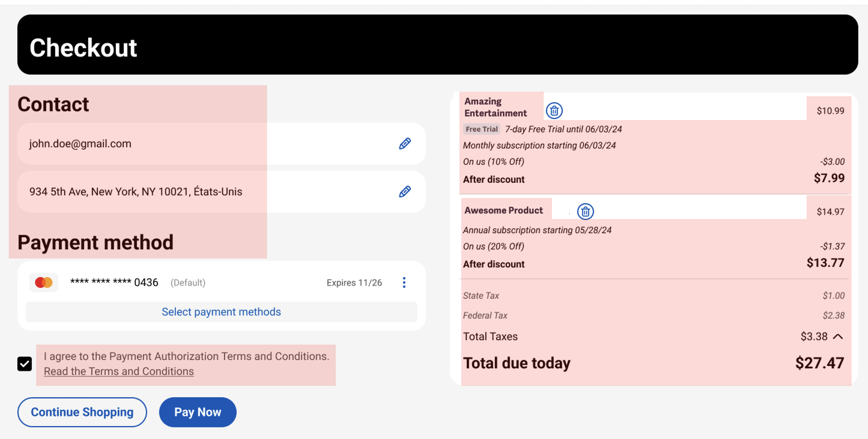Read the Terms and Conditions link
Viewport: 868px width, 439px height.
pyautogui.click(x=119, y=371)
